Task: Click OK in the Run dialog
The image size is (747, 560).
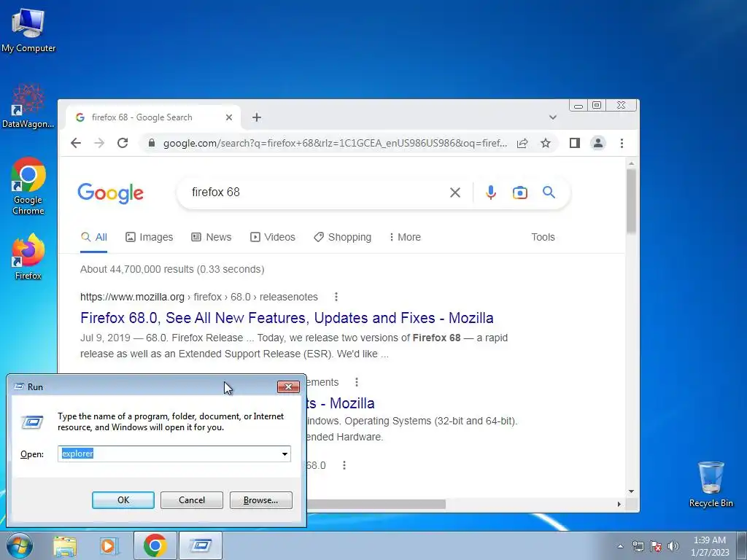Action: [123, 500]
